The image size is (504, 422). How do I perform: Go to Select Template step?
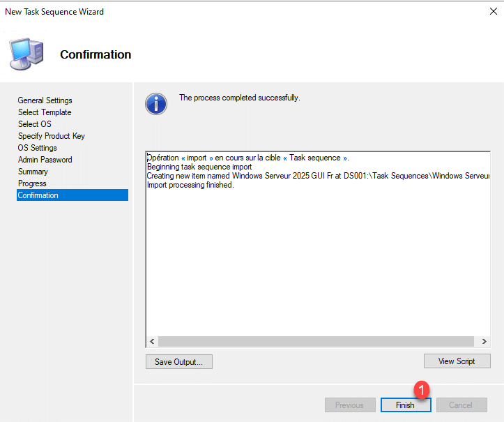45,112
